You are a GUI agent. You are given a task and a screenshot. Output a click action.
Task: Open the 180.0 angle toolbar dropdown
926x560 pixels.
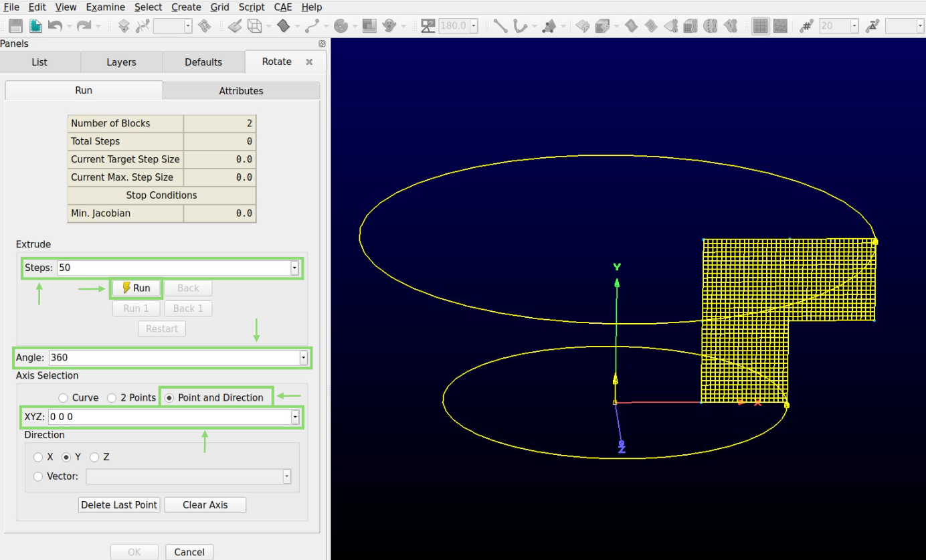[x=474, y=26]
